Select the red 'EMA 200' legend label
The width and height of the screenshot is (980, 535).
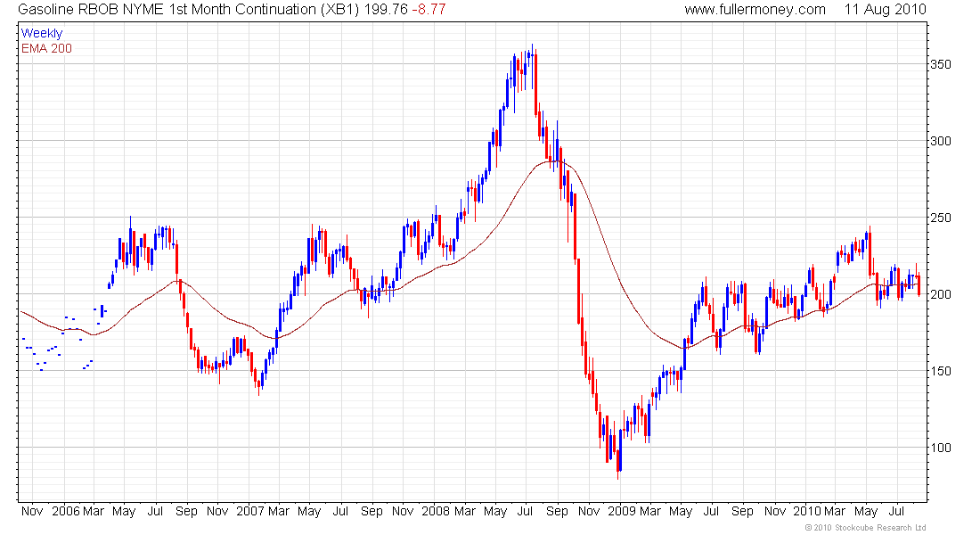(46, 48)
